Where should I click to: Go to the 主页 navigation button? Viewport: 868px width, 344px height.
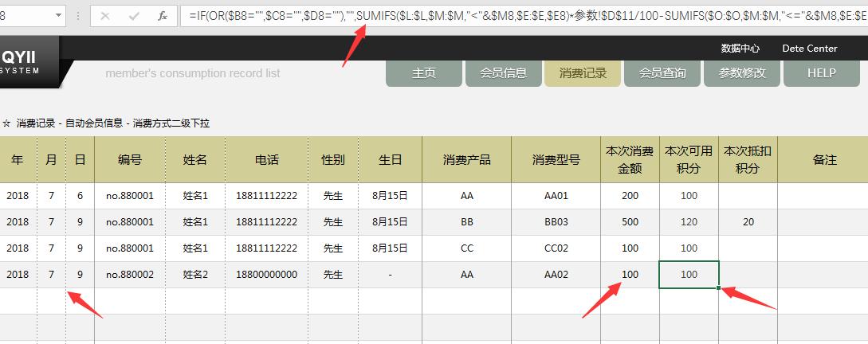424,73
